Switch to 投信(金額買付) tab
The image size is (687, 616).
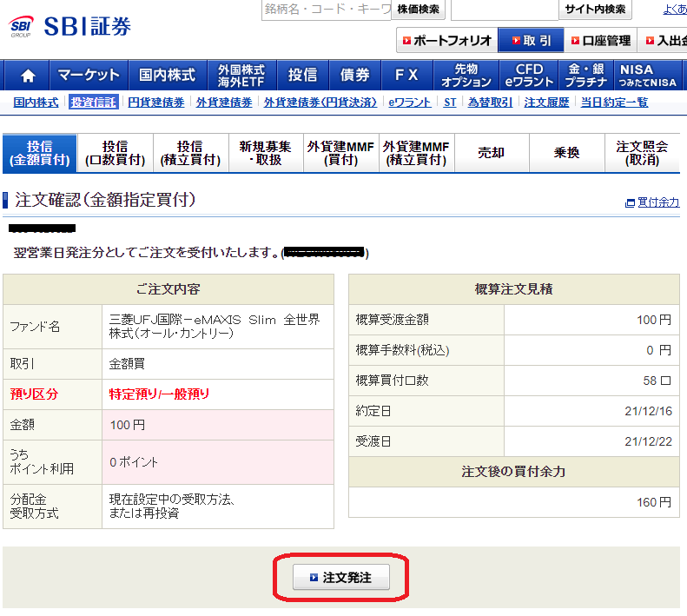39,153
